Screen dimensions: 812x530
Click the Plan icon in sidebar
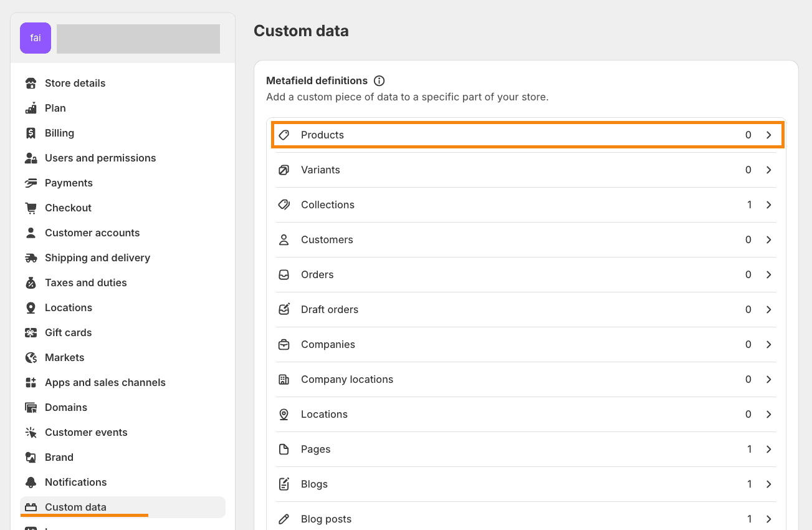(31, 108)
